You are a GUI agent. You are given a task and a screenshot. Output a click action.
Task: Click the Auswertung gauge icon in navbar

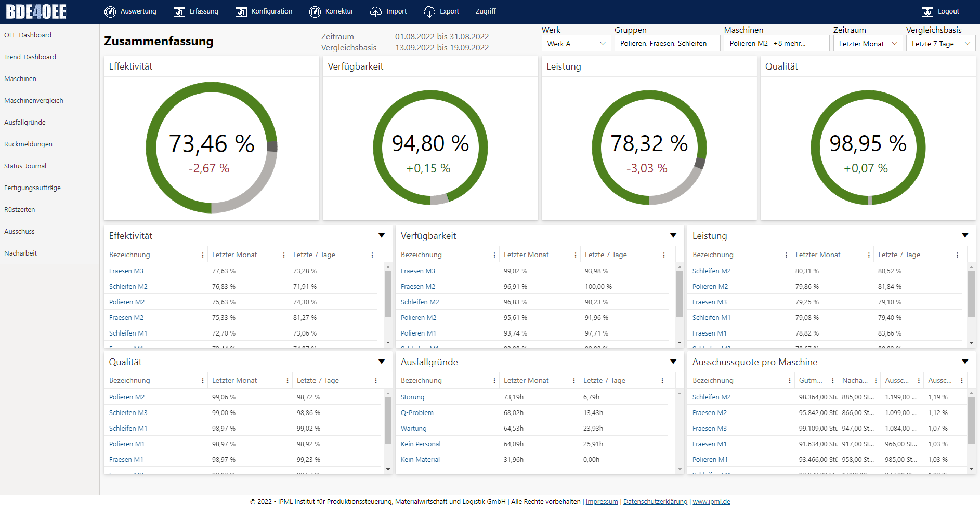(x=110, y=11)
